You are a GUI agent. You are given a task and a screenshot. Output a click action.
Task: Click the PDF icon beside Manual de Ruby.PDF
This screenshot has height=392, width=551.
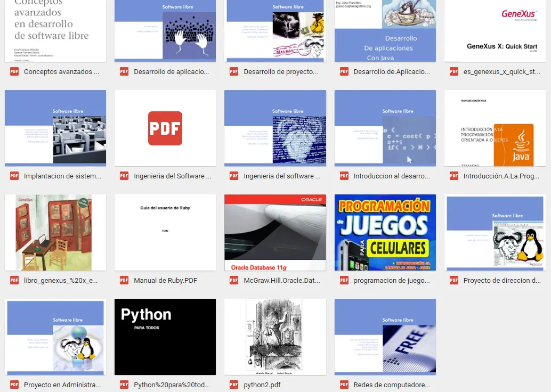(124, 280)
